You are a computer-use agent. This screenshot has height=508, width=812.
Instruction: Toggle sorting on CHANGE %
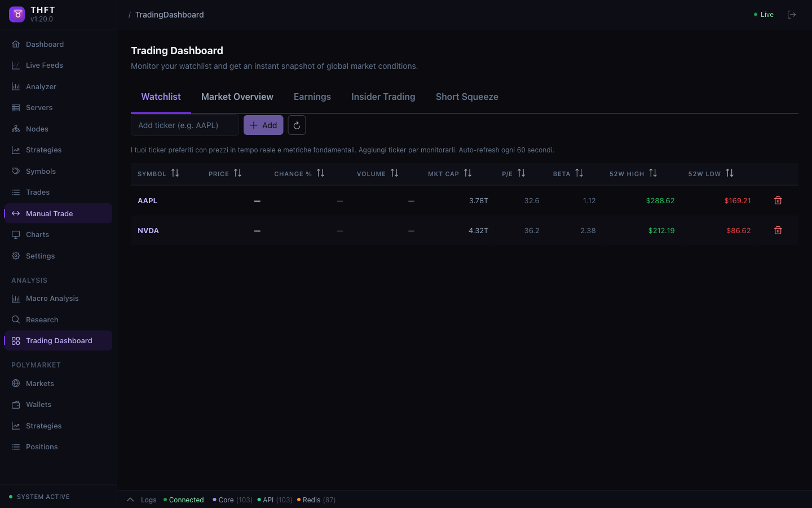point(321,173)
